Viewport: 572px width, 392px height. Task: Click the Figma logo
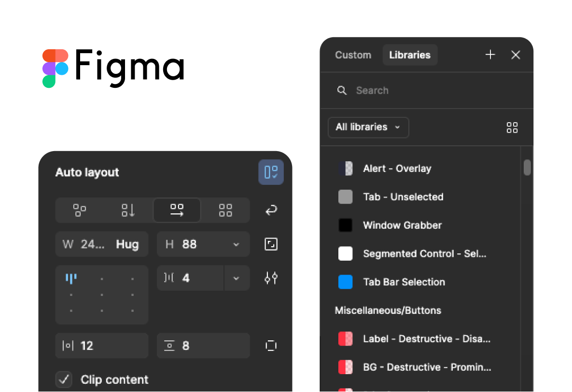(x=113, y=68)
